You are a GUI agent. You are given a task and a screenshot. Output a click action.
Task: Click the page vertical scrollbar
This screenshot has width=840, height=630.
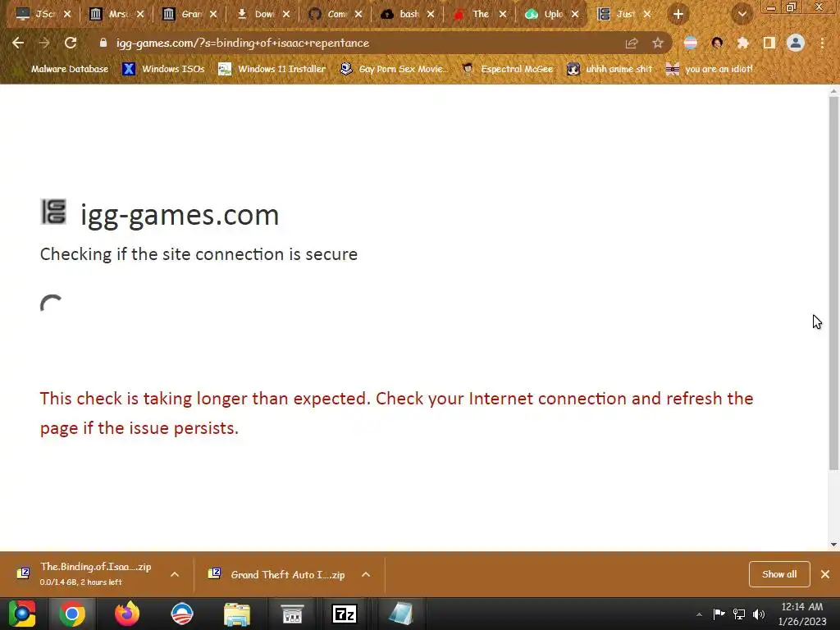833,284
